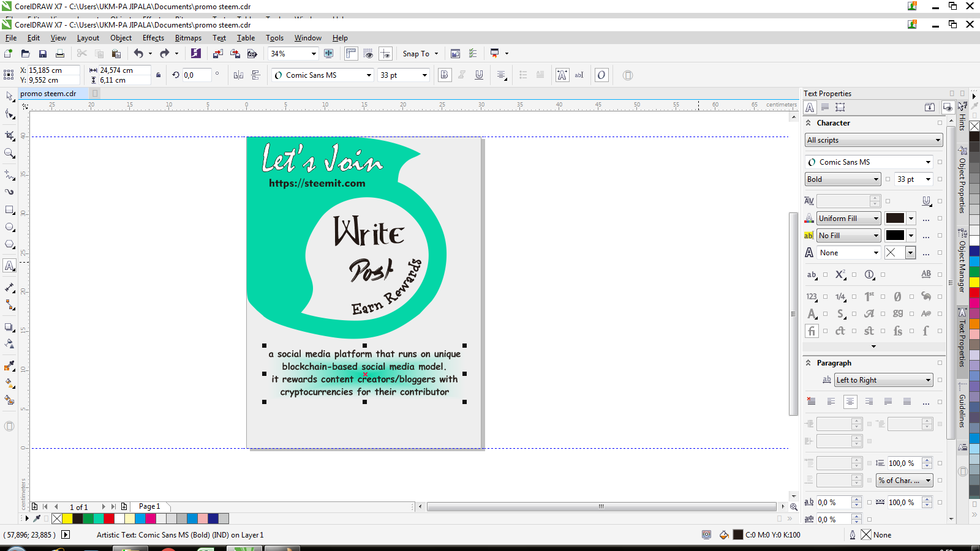Toggle the show grid button
Viewport: 980px width, 551px height.
pyautogui.click(x=368, y=54)
